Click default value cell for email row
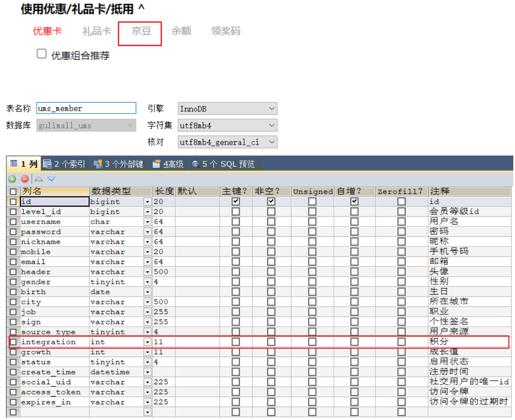Viewport: 515px width, 420px height. pyautogui.click(x=197, y=262)
